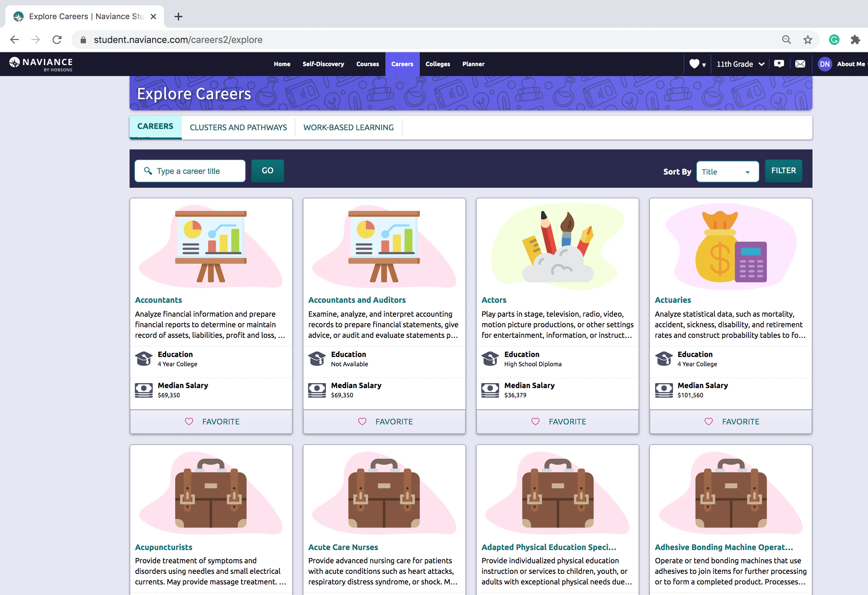Click the GO button to search careers
The height and width of the screenshot is (595, 868).
(267, 171)
